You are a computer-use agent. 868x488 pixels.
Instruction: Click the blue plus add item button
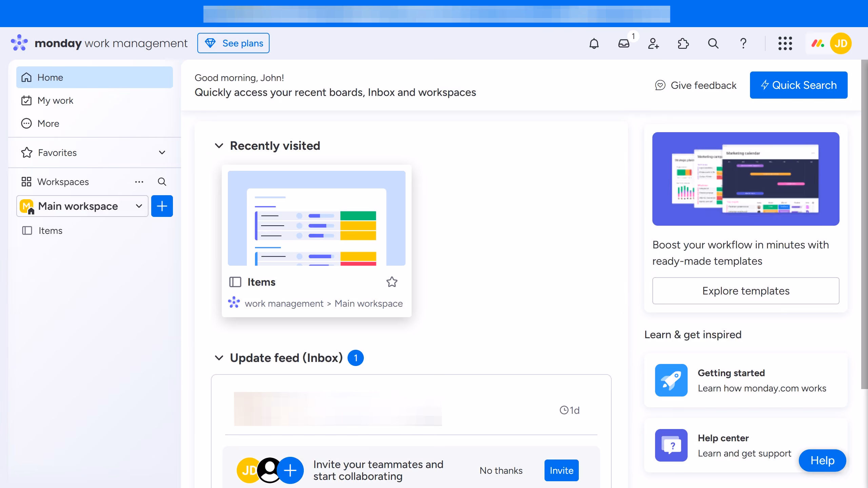[162, 206]
